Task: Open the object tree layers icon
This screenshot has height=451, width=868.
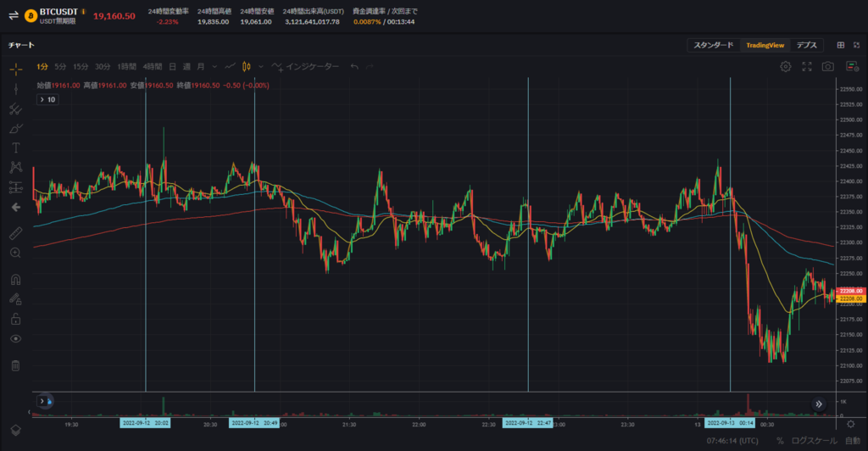Action: tap(16, 430)
